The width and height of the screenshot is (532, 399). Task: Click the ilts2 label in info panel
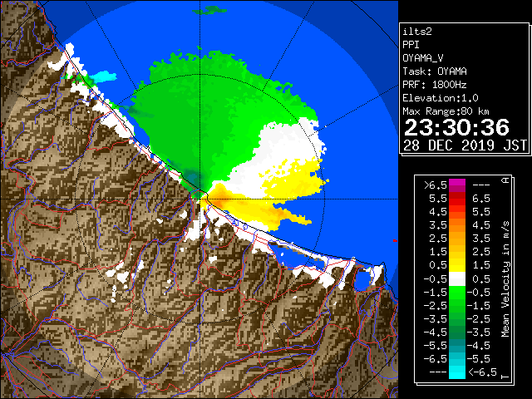tap(417, 32)
